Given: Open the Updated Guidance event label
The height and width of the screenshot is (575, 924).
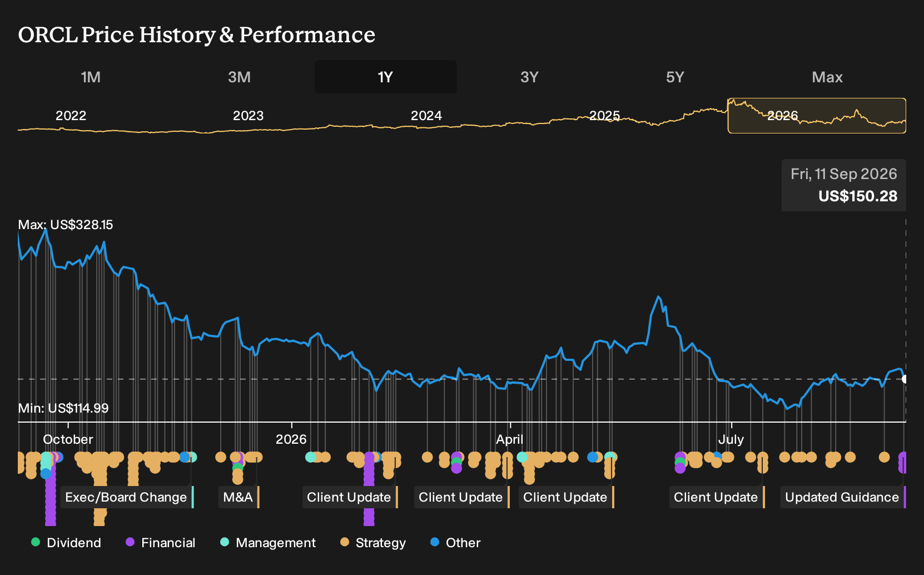Looking at the screenshot, I should pos(843,497).
